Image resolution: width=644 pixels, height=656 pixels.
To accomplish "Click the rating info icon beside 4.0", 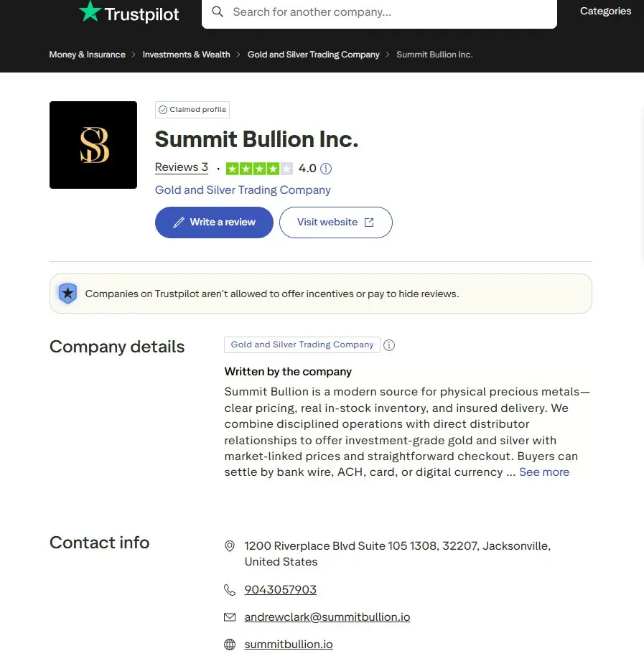I will (326, 169).
